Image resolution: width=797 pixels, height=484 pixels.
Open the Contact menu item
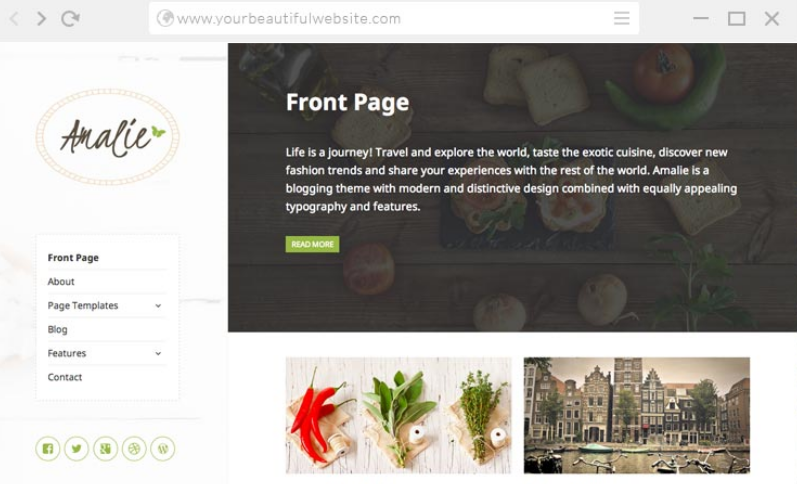click(x=65, y=377)
